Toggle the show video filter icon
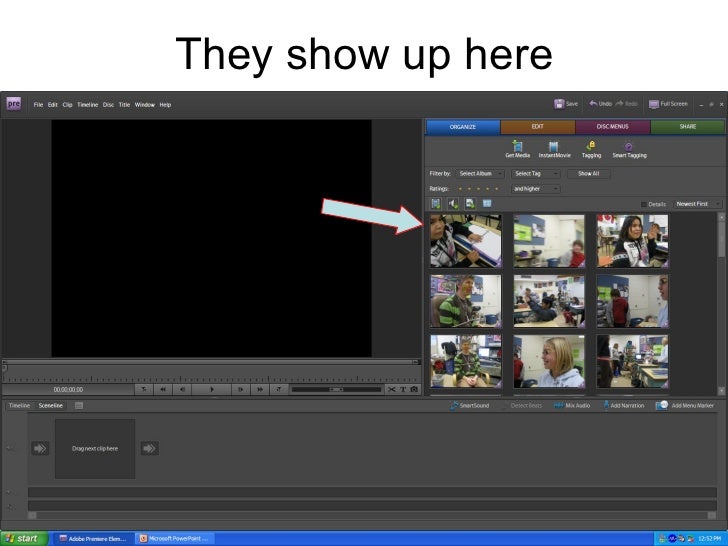 click(437, 203)
